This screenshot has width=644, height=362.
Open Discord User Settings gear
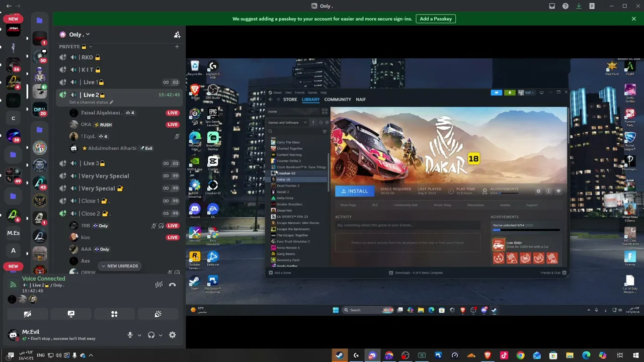tap(172, 335)
